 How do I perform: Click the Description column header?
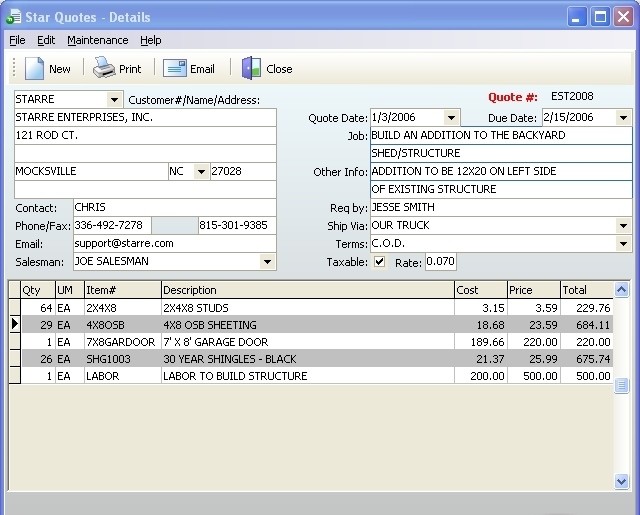click(305, 290)
